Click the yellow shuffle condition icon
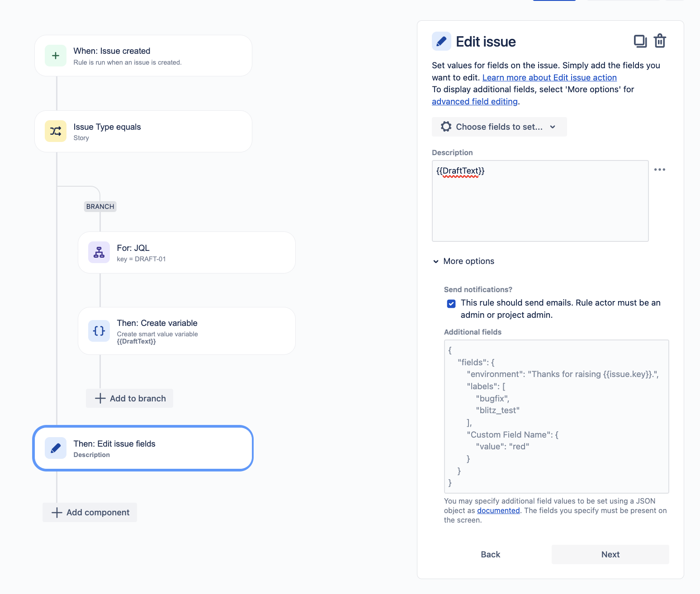The width and height of the screenshot is (700, 594). (56, 131)
